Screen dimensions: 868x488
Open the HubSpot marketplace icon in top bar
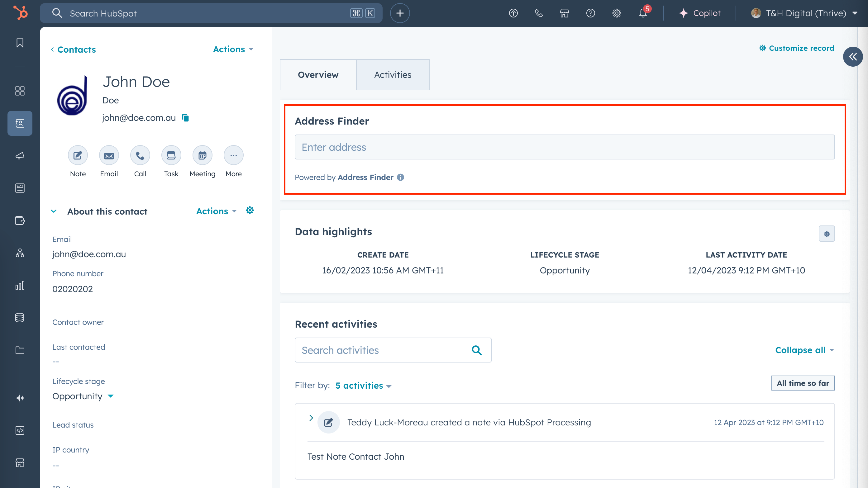click(x=565, y=13)
